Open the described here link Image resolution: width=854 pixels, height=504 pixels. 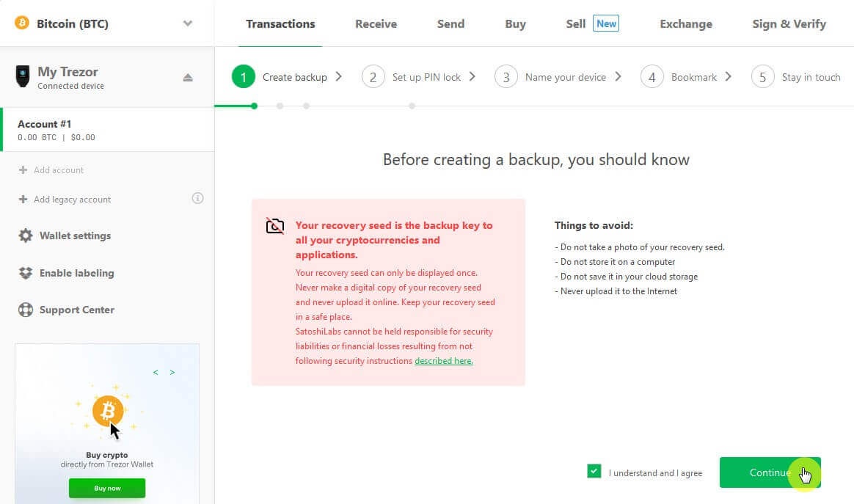443,361
